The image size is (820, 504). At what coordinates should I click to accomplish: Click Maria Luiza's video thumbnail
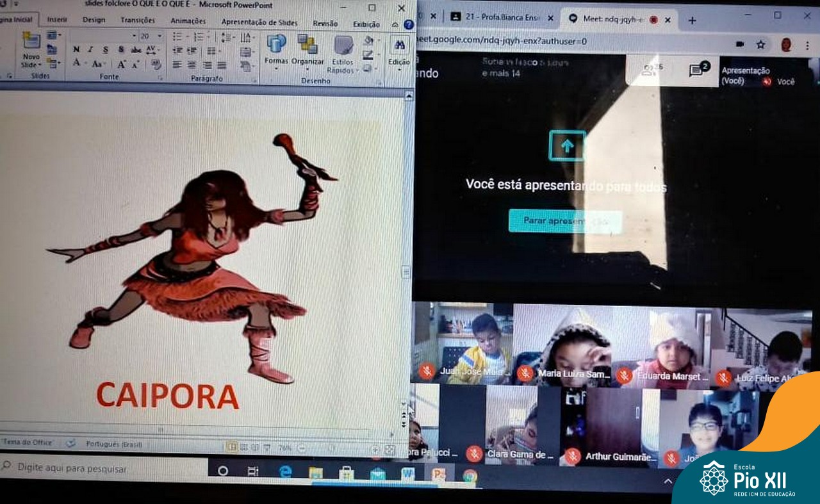(562, 345)
